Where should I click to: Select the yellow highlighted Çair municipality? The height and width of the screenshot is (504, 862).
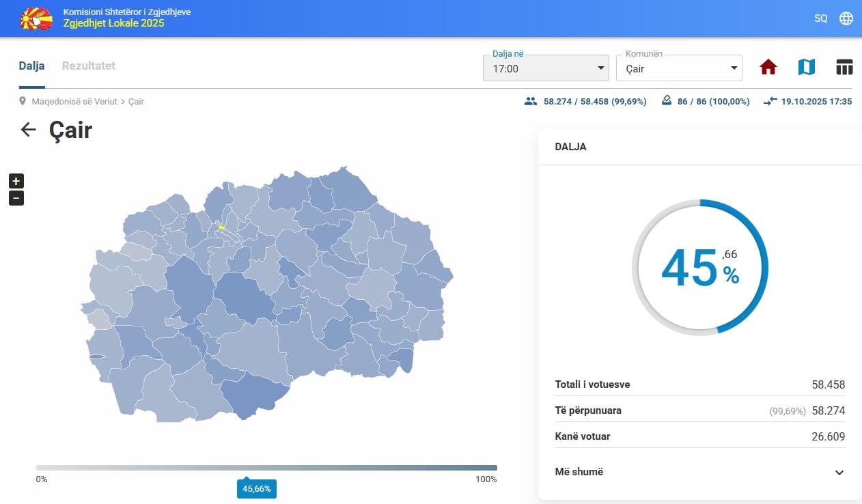(x=221, y=227)
